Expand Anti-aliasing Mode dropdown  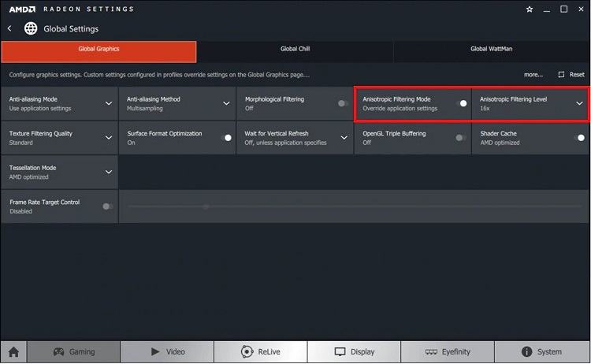click(108, 103)
